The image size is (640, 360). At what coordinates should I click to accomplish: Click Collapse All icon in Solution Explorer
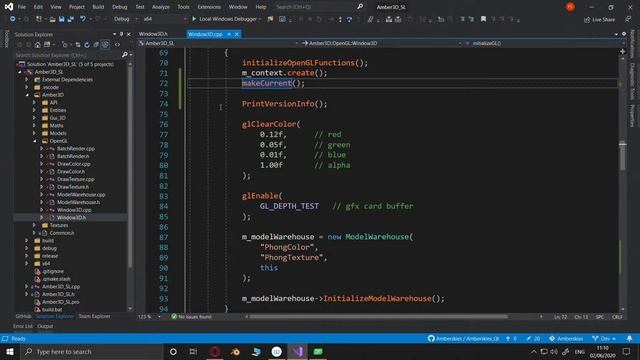click(96, 45)
